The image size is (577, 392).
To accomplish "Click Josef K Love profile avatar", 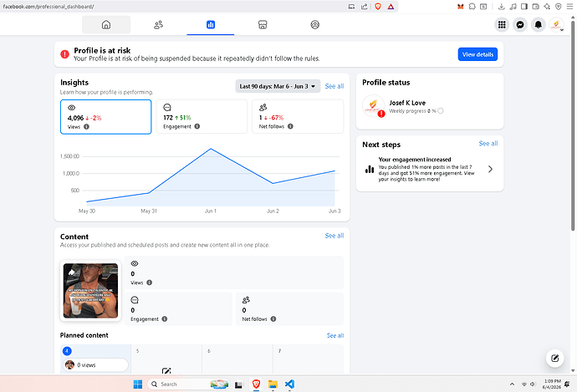I will coord(373,106).
